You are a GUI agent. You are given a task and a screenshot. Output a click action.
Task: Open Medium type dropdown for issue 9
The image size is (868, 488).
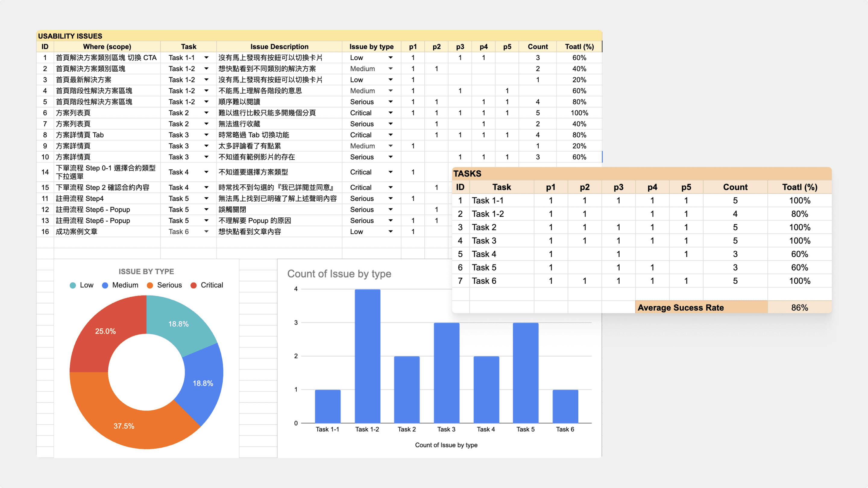[391, 146]
